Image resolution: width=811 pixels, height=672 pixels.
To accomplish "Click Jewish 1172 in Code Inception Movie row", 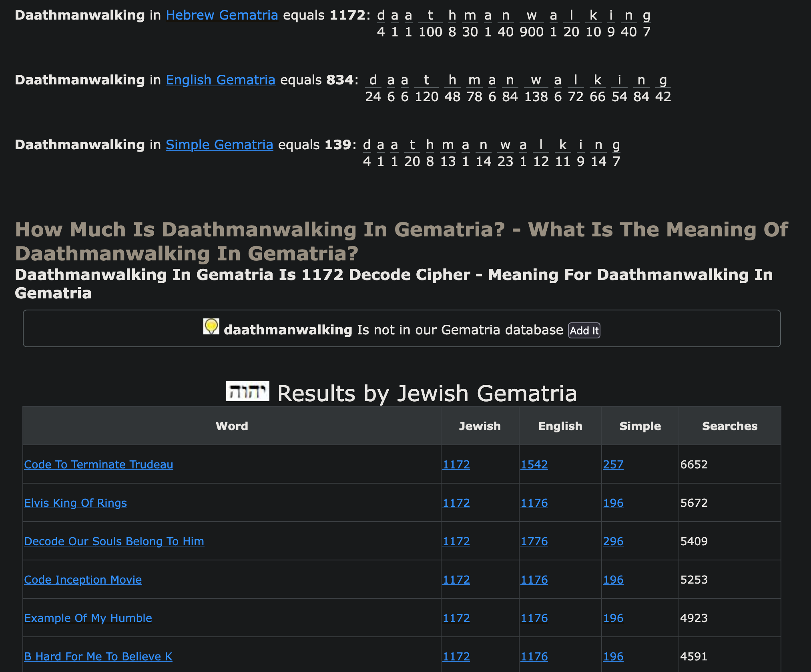I will coord(456,580).
